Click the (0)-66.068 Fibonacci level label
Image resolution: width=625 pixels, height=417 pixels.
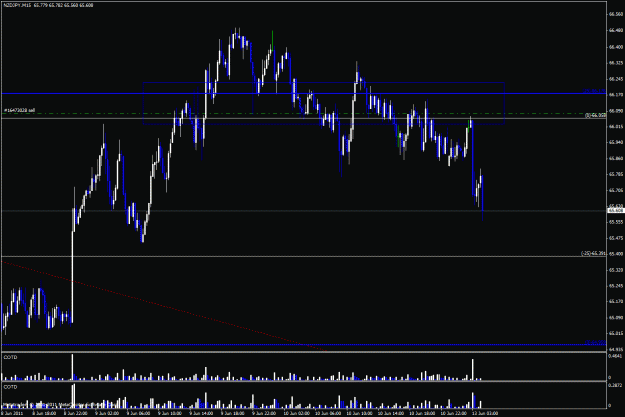click(x=595, y=115)
